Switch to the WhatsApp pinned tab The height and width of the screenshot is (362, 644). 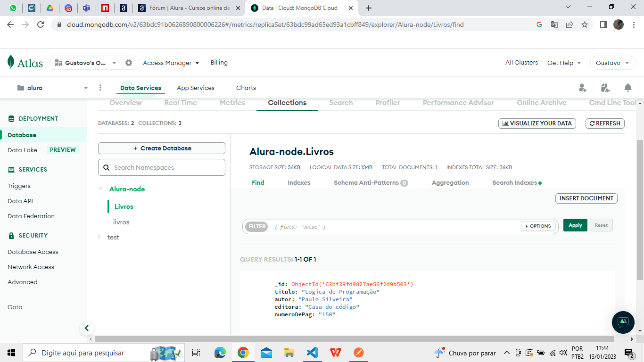(x=13, y=8)
